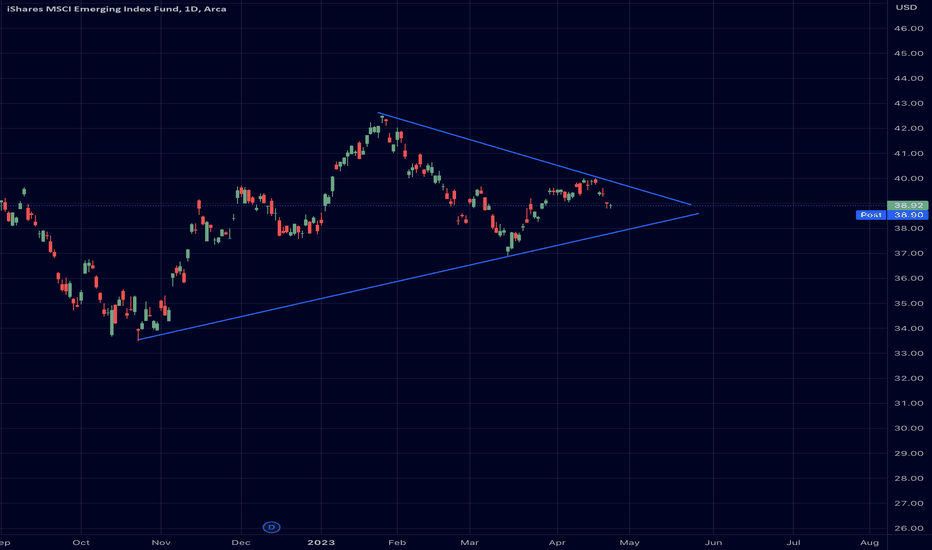Screen dimensions: 932x550
Task: Click the Mar label on time axis
Action: pyautogui.click(x=470, y=542)
